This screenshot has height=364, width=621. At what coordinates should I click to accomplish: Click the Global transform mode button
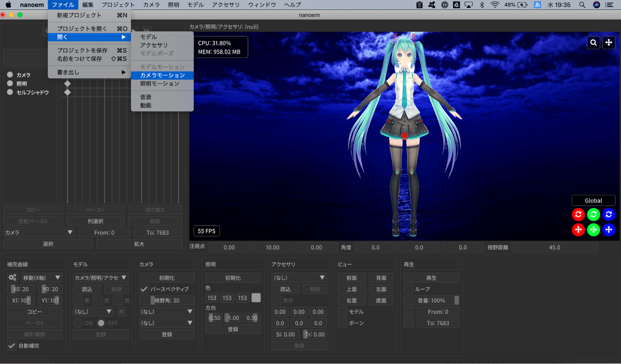[x=593, y=200]
